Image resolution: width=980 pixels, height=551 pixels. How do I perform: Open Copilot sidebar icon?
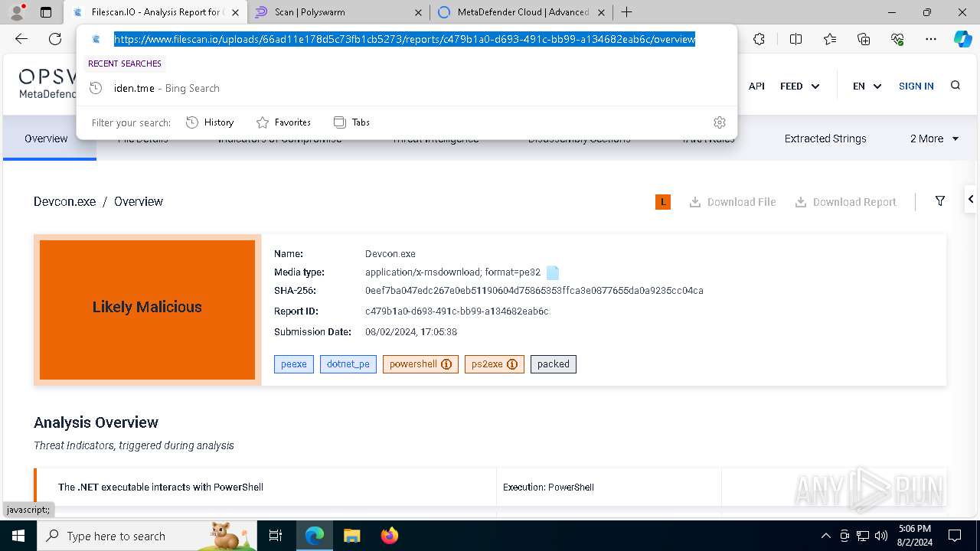coord(962,39)
